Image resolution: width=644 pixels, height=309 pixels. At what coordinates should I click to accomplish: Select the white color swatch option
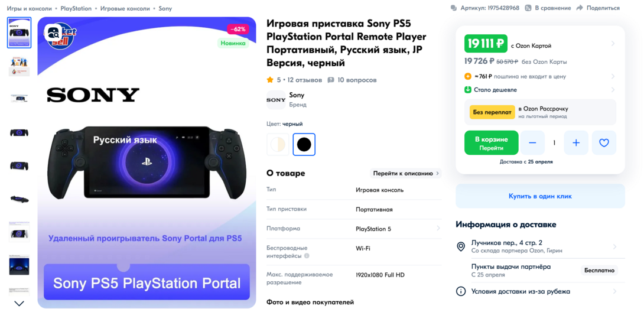pos(278,144)
